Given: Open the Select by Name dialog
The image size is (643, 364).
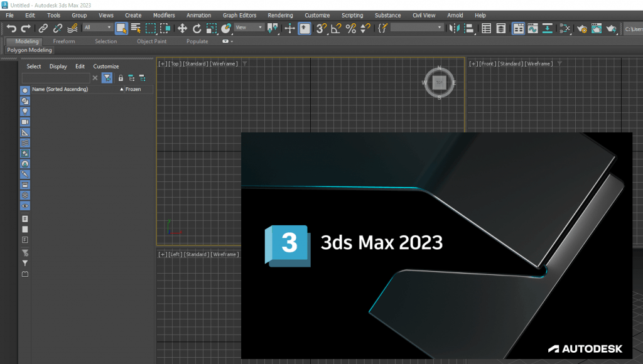Looking at the screenshot, I should click(x=136, y=28).
